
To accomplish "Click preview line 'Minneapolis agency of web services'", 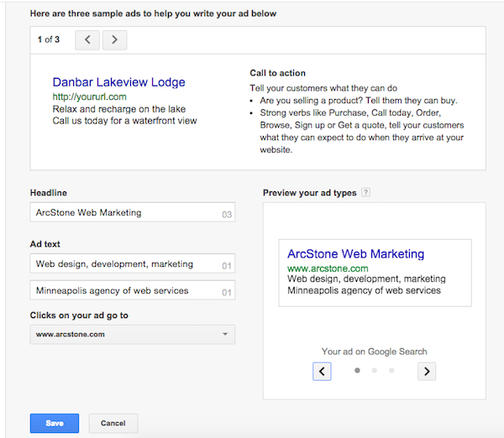I will (365, 290).
